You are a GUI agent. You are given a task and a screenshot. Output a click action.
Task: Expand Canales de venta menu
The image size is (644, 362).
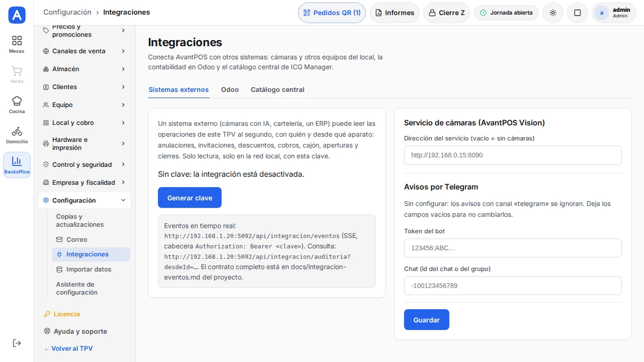84,51
